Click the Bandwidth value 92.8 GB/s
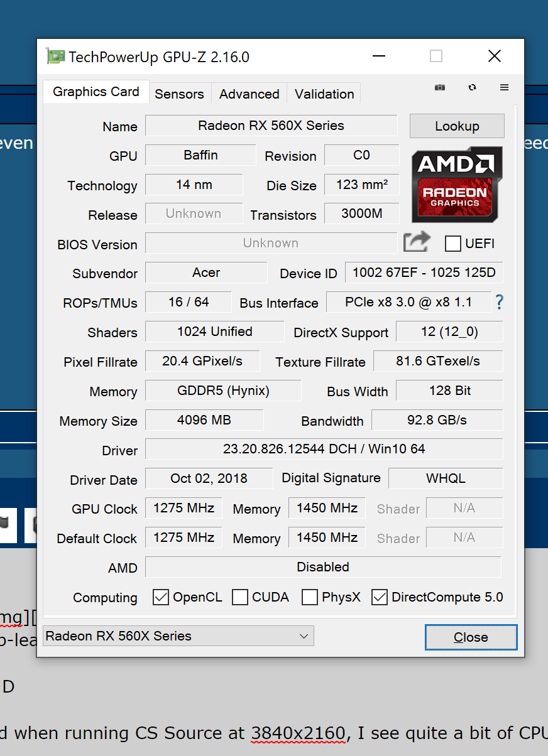 point(437,419)
